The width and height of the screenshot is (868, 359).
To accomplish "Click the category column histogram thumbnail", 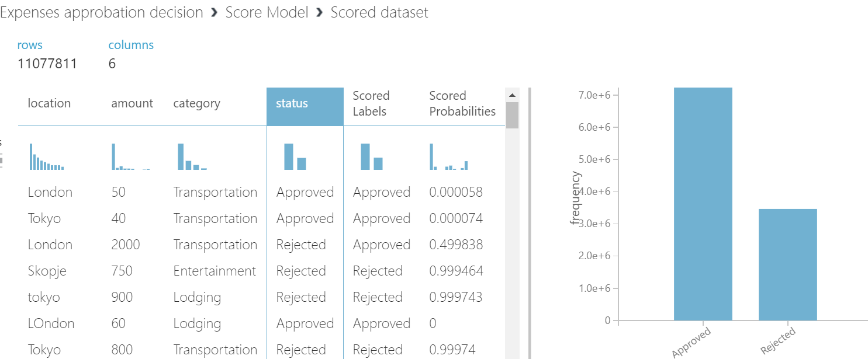I will click(192, 157).
